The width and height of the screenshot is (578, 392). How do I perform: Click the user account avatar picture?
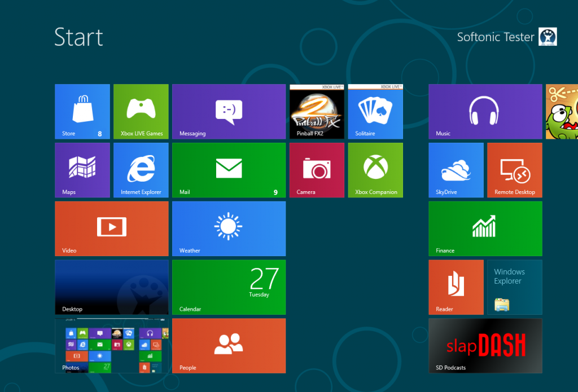click(x=548, y=37)
